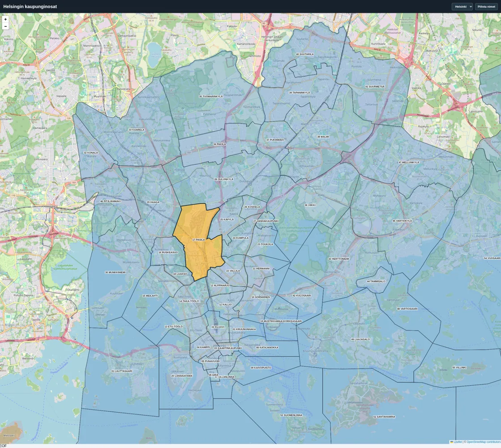Click the 52 SUOMENLINNA label

(291, 415)
